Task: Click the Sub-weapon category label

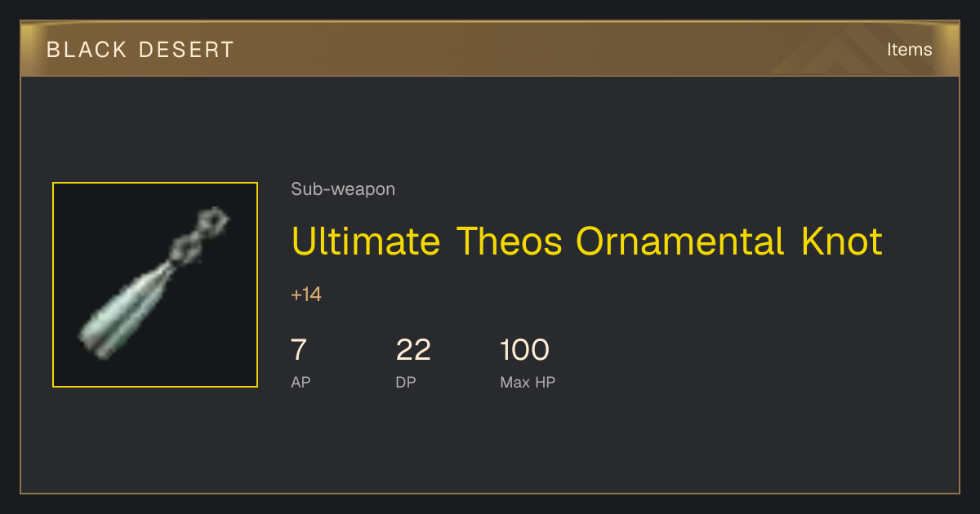Action: click(x=343, y=189)
